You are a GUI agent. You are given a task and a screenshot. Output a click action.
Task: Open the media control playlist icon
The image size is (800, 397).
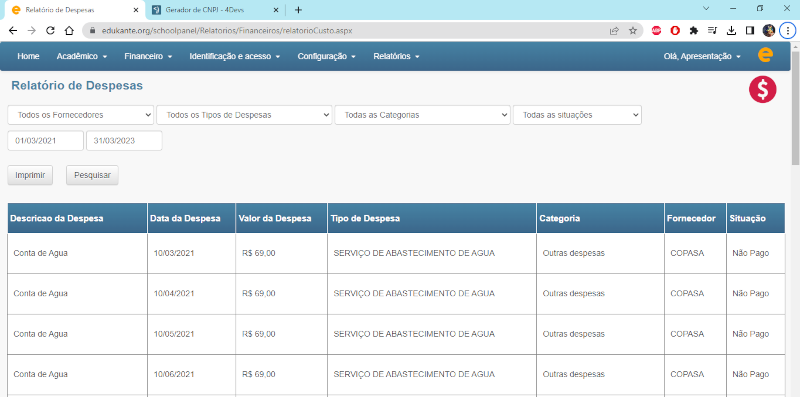click(x=712, y=31)
